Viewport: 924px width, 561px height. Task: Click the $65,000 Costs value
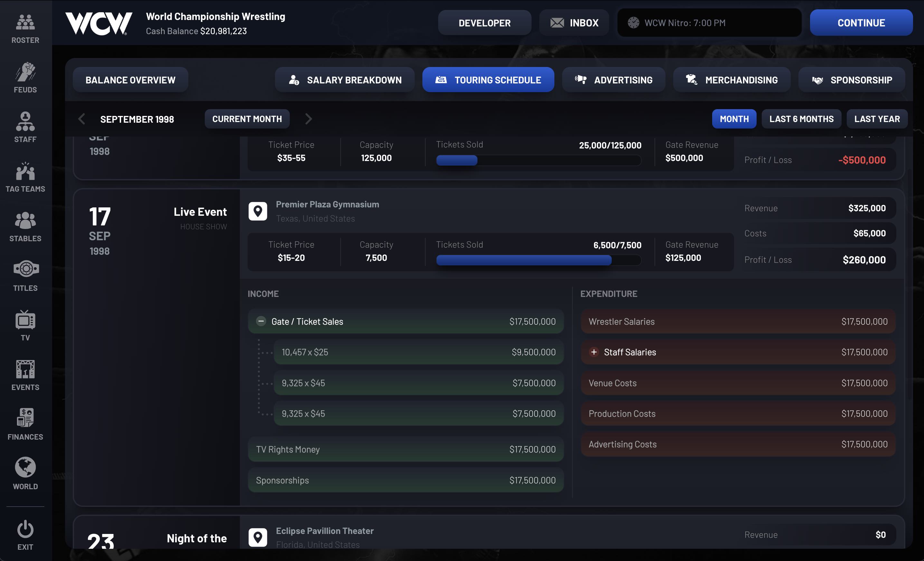(x=869, y=233)
